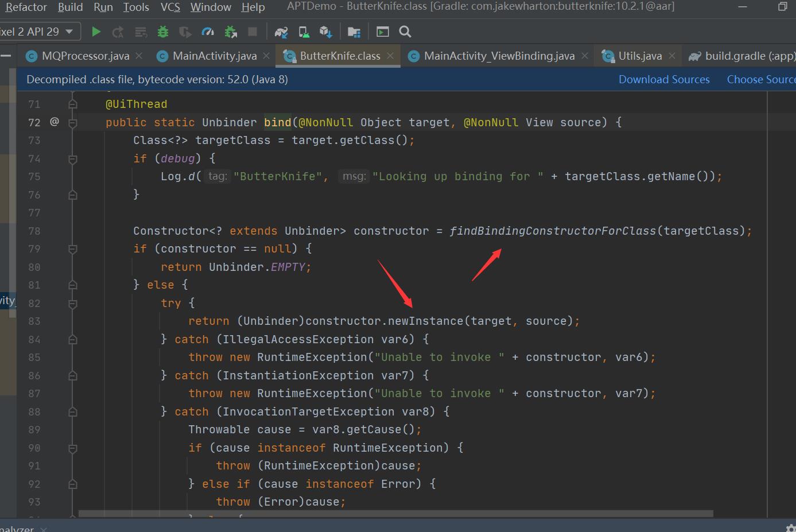This screenshot has width=796, height=532.
Task: Collapse the bind method fold on line 72
Action: 73,122
